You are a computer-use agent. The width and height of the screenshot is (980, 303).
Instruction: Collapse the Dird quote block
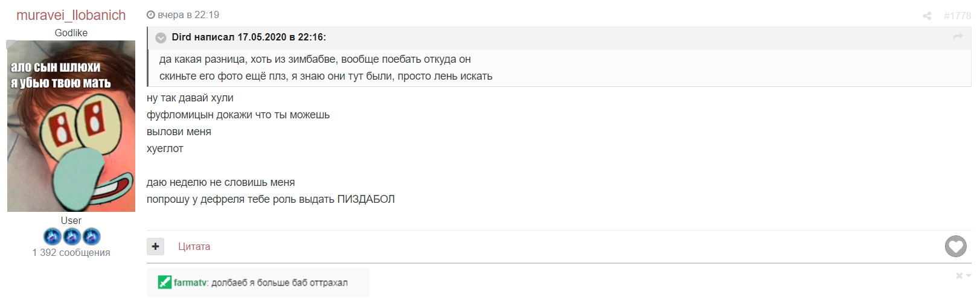161,37
